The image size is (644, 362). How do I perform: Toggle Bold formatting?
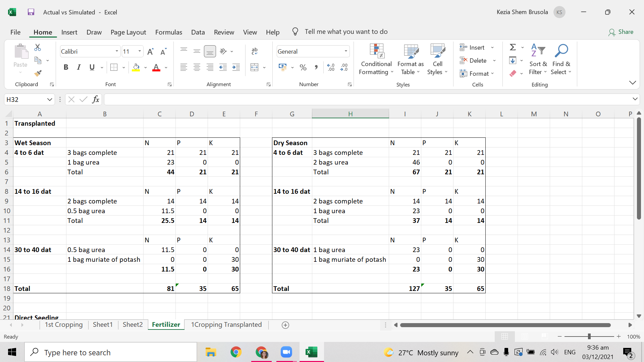(x=66, y=67)
